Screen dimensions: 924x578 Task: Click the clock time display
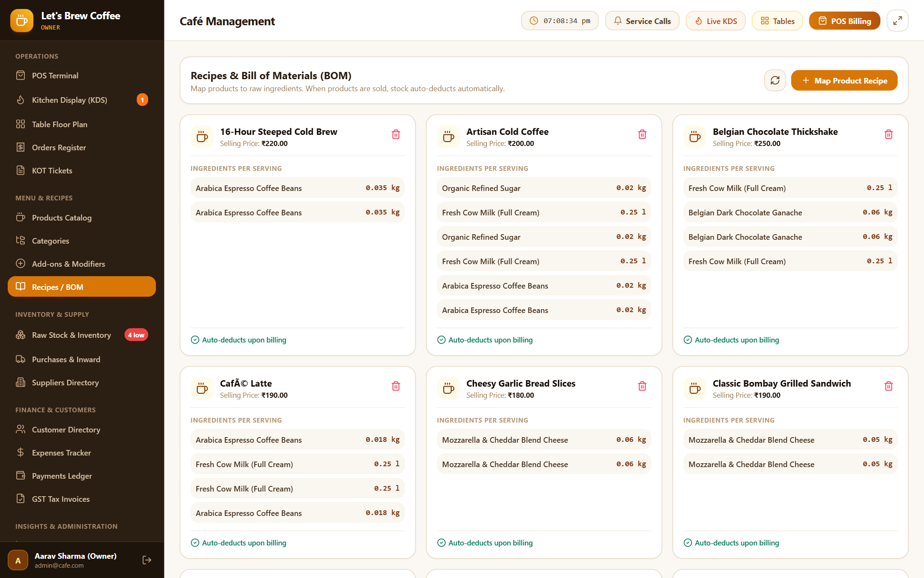click(560, 21)
